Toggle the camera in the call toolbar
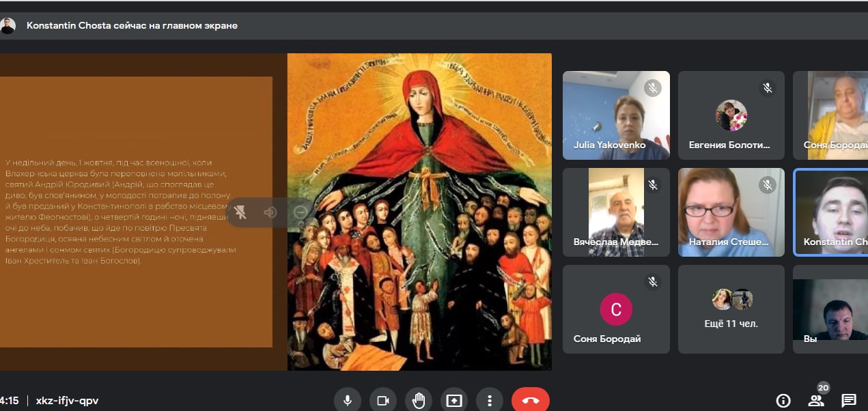Image resolution: width=868 pixels, height=411 pixels. point(383,400)
